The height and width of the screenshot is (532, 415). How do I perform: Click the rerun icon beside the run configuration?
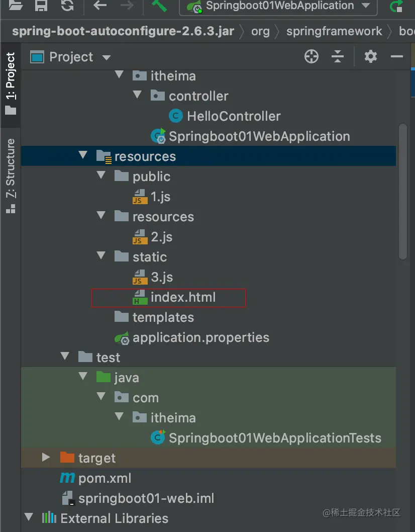coord(396,6)
